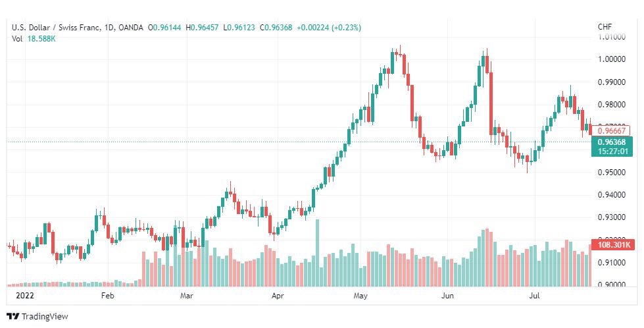The image size is (644, 328).
Task: Click the red 0.96667 price label
Action: pyautogui.click(x=611, y=130)
